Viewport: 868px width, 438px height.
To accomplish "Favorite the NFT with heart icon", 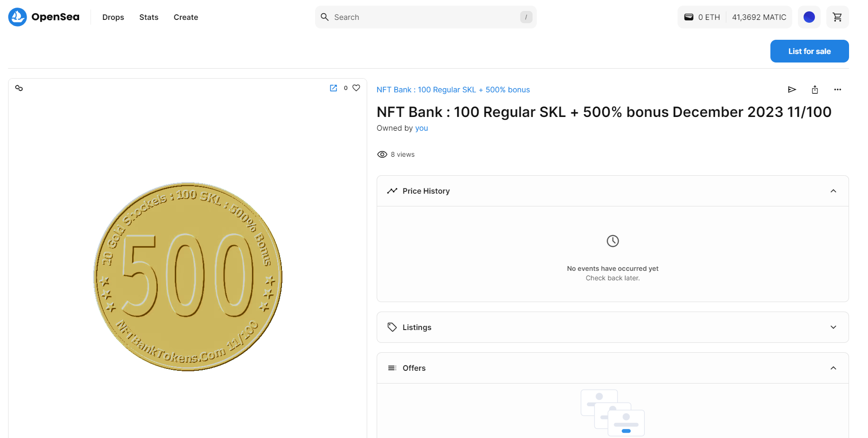I will tap(356, 88).
